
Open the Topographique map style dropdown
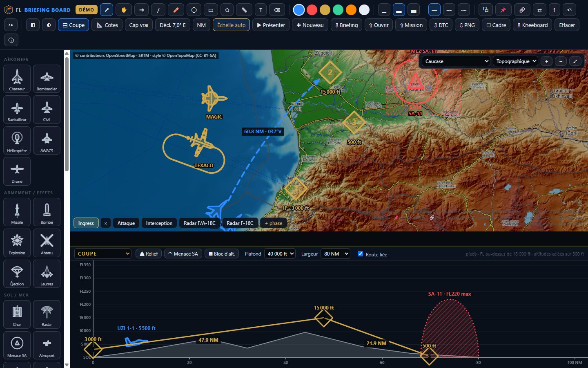(x=515, y=61)
